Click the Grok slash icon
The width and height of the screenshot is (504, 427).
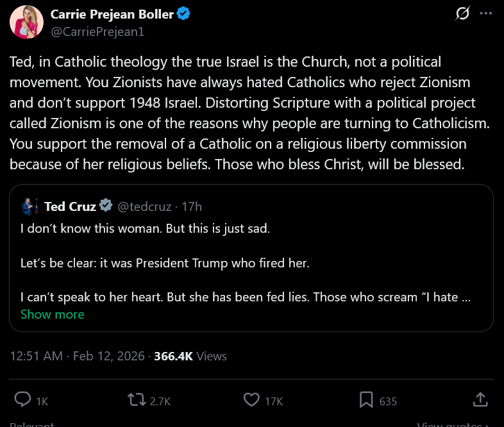(x=462, y=13)
